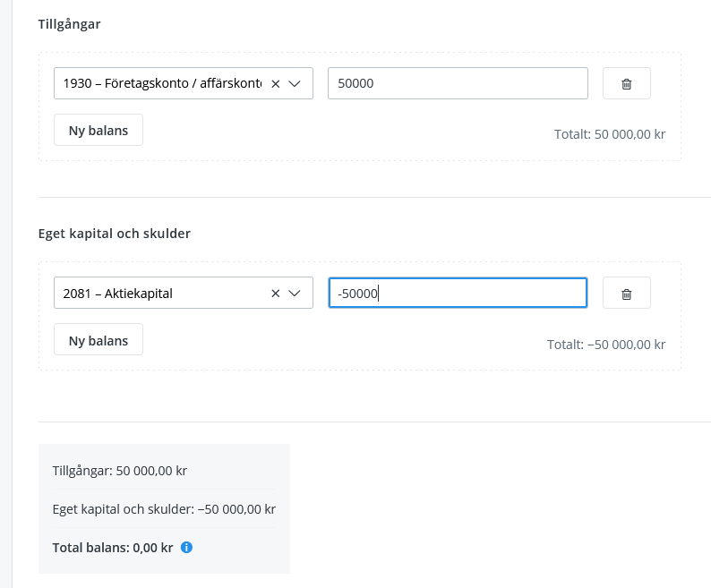
Task: Open the 2081 – Aktiekapital account combo box
Action: 161,293
